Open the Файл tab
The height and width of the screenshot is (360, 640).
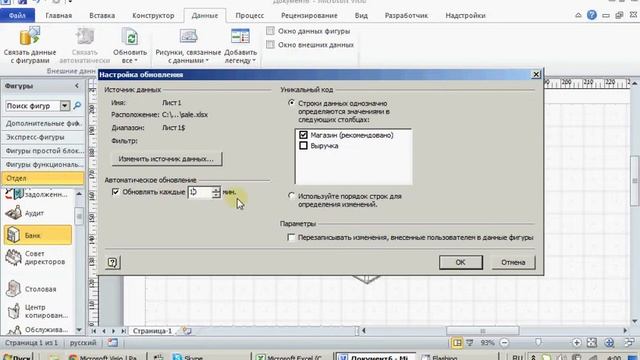tap(17, 16)
